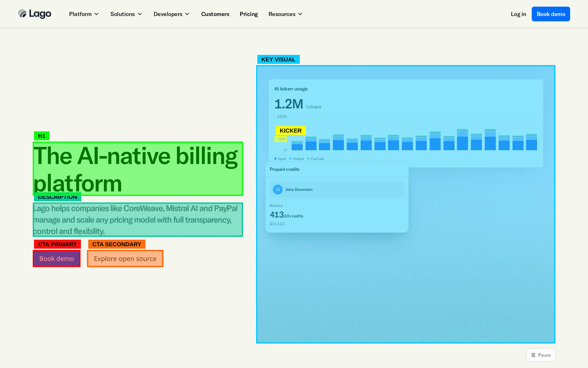Open the Resources dropdown

click(x=285, y=14)
